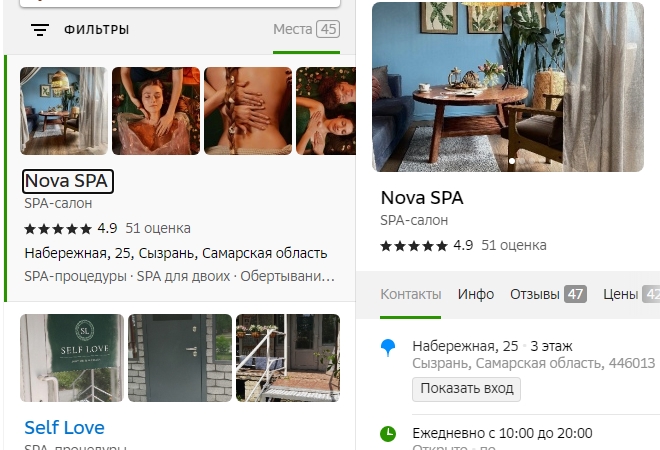Open the Self Love listing link

64,428
